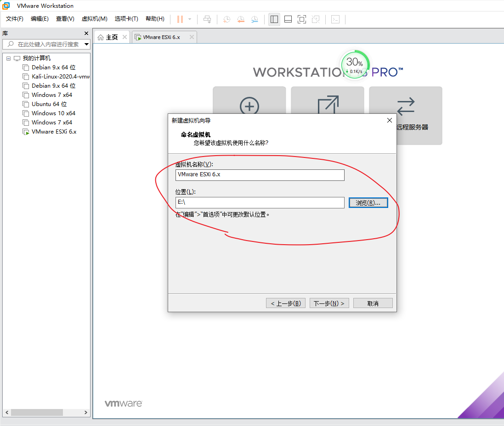The image size is (504, 426).
Task: Click the VMware Workstation title bar app icon
Action: click(x=6, y=6)
